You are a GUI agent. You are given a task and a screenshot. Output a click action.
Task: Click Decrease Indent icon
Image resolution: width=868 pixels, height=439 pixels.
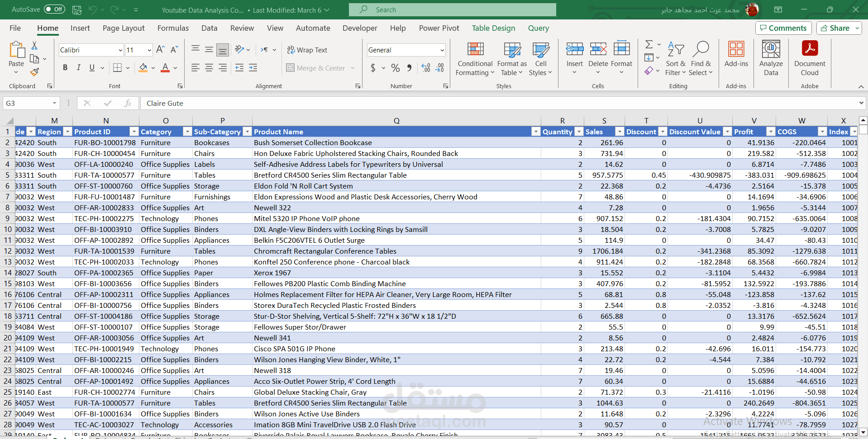pyautogui.click(x=239, y=68)
